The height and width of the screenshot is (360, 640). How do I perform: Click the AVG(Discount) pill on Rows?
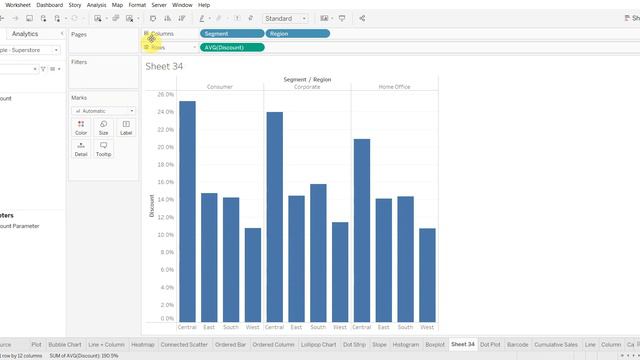pyautogui.click(x=232, y=47)
